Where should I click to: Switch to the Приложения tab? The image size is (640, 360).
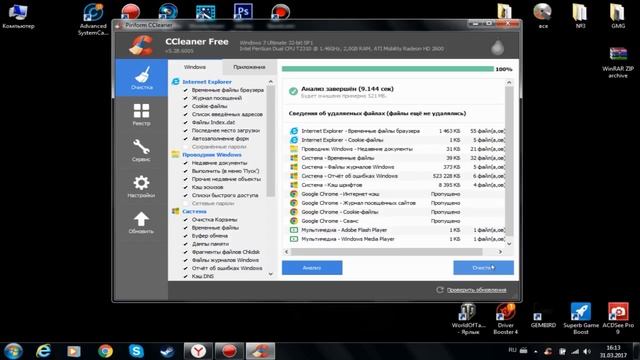click(249, 67)
